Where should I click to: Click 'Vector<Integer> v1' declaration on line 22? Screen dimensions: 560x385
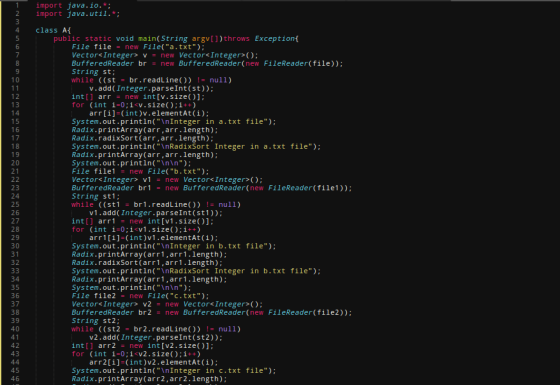(111, 180)
